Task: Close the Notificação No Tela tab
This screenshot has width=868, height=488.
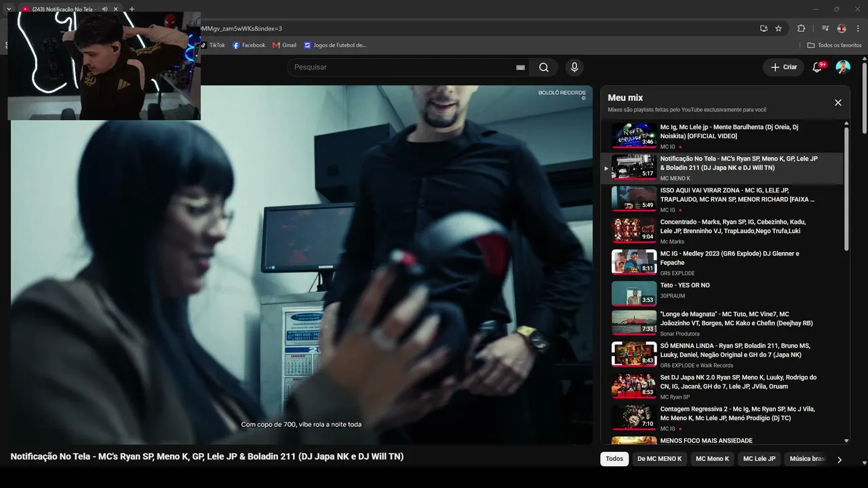Action: point(116,9)
